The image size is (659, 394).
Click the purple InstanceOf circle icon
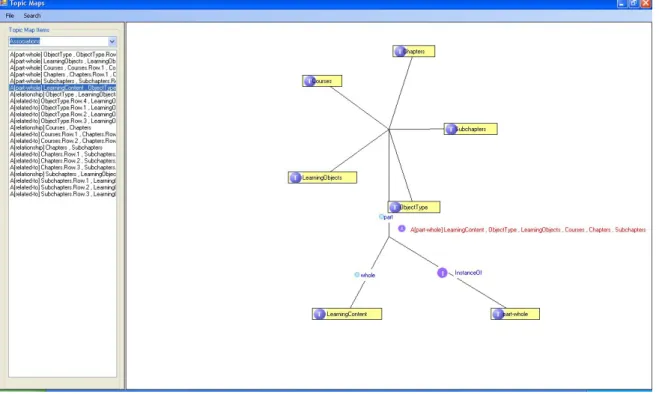click(x=442, y=273)
